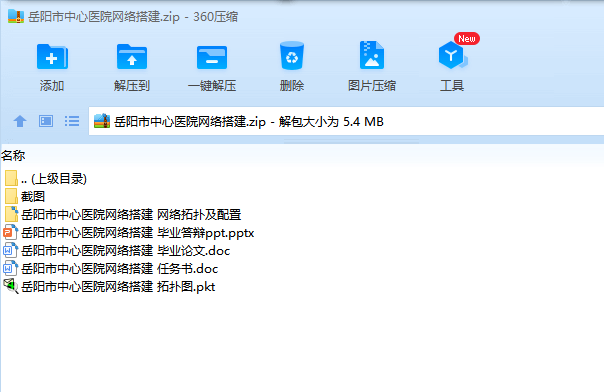Image resolution: width=604 pixels, height=392 pixels.
Task: Click the Word icon beside 任务书.doc
Action: pyautogui.click(x=10, y=269)
